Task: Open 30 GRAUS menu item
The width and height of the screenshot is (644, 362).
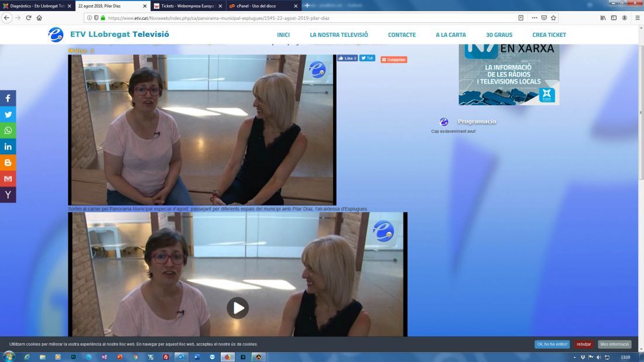Action: 499,35
